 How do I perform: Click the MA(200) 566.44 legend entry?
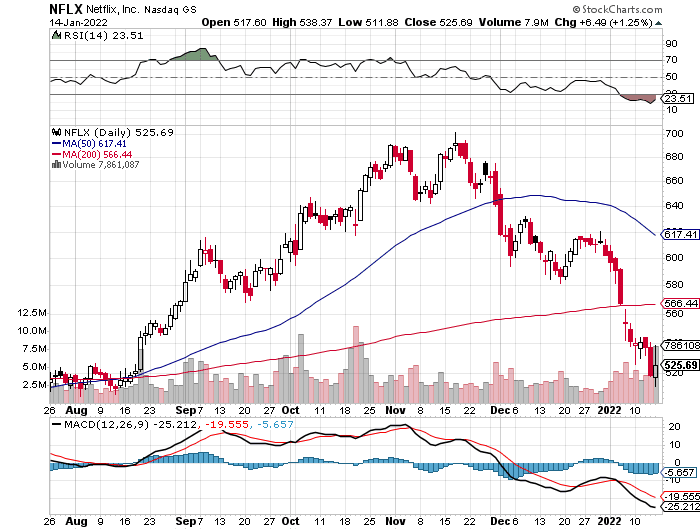97,154
